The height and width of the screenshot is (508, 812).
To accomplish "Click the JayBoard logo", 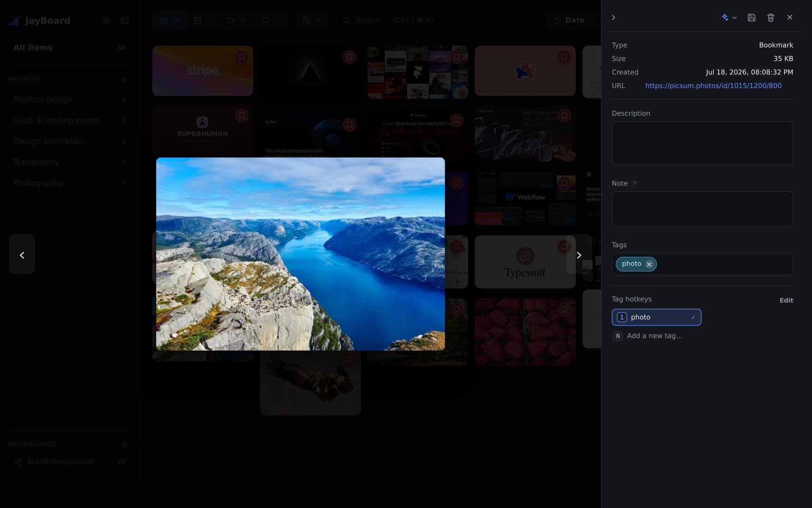I will (x=40, y=21).
